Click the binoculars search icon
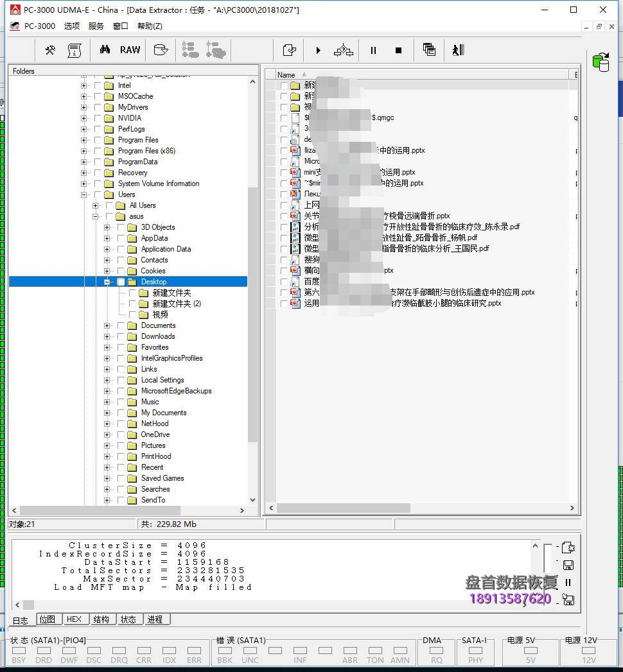This screenshot has width=623, height=672. click(105, 49)
